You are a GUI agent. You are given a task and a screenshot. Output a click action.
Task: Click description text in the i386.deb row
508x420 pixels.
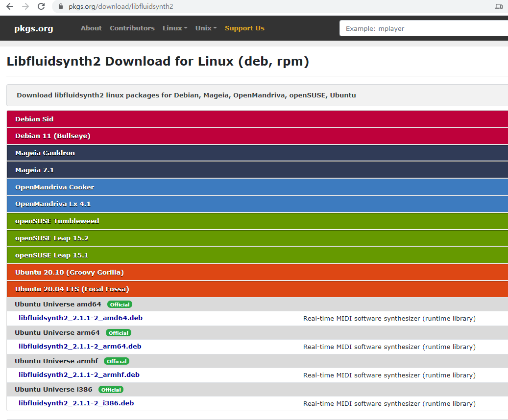click(389, 403)
